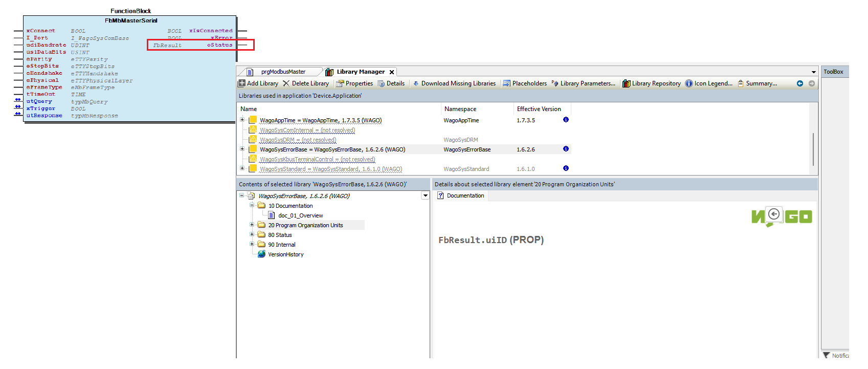The width and height of the screenshot is (868, 369).
Task: Click the Add Library toolbar button
Action: [258, 83]
